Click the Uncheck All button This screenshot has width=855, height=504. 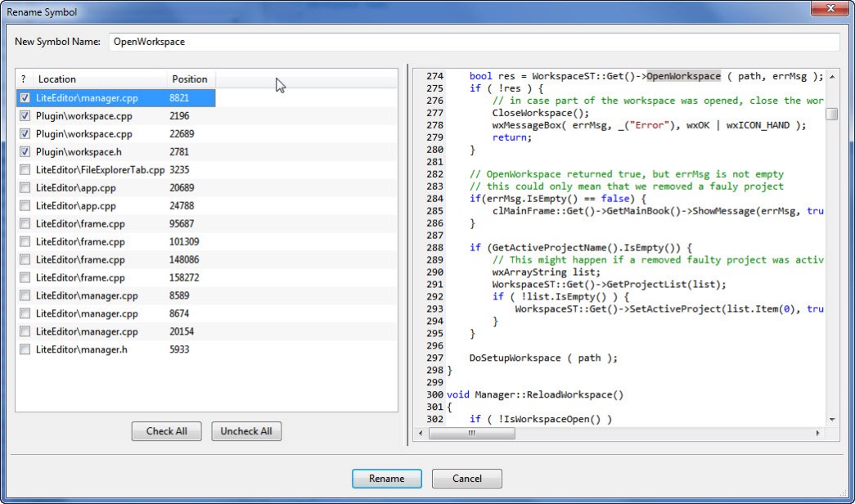[246, 431]
